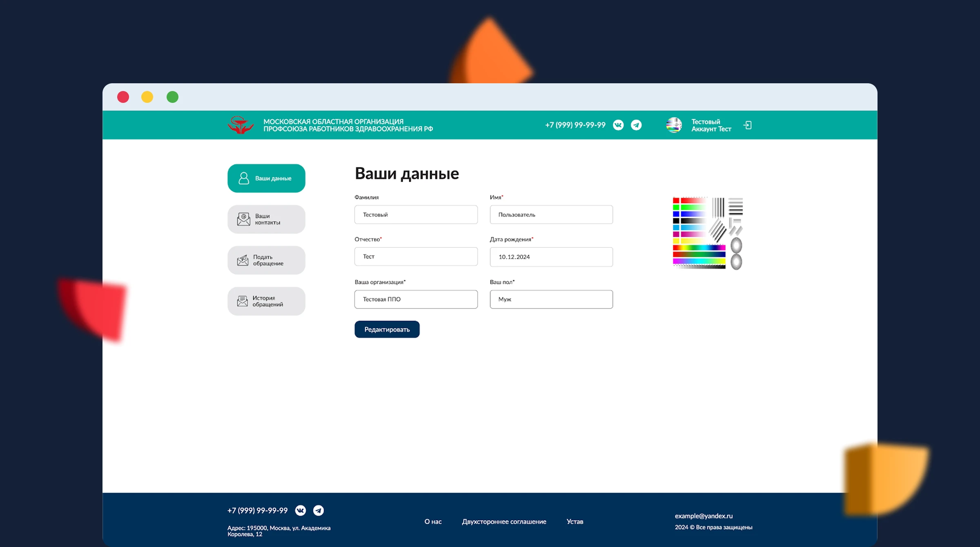Click the logout icon in the header
Image resolution: width=980 pixels, height=547 pixels.
coord(748,125)
